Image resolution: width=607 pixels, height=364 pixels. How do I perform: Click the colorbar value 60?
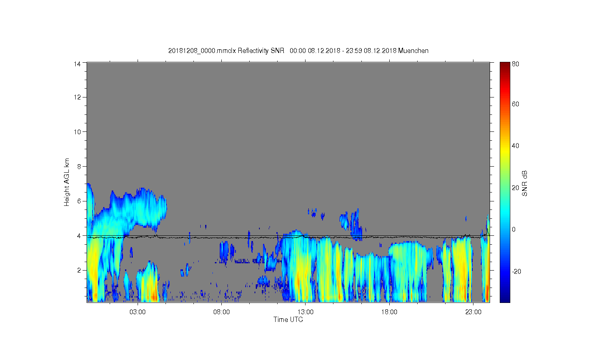click(516, 104)
